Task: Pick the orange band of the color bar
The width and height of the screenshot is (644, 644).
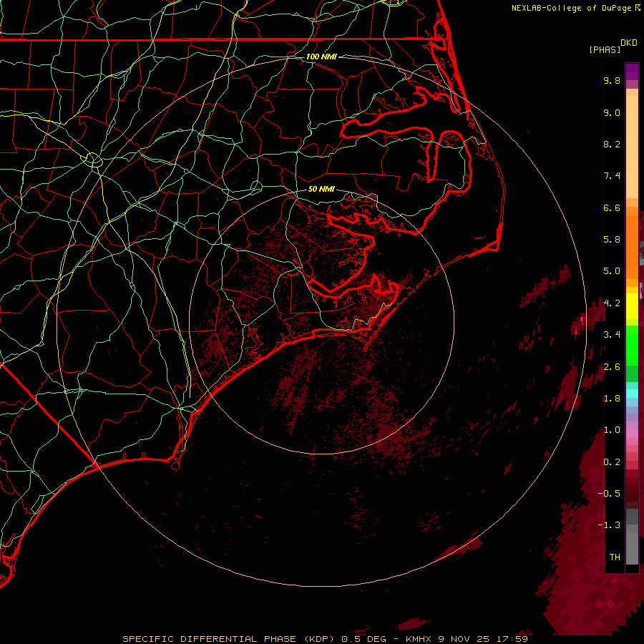Action: coord(632,246)
